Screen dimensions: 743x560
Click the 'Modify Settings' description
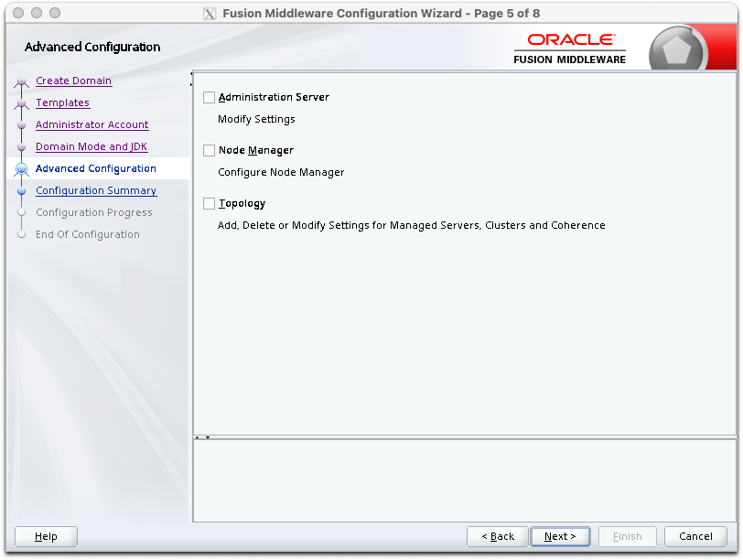click(x=256, y=119)
